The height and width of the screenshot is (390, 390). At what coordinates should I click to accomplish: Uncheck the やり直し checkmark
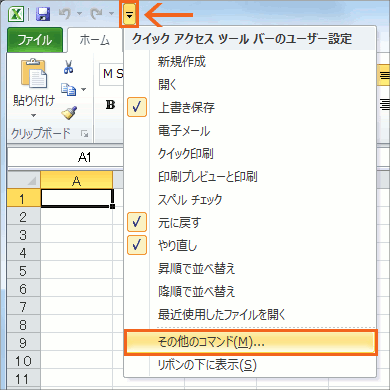tap(137, 245)
